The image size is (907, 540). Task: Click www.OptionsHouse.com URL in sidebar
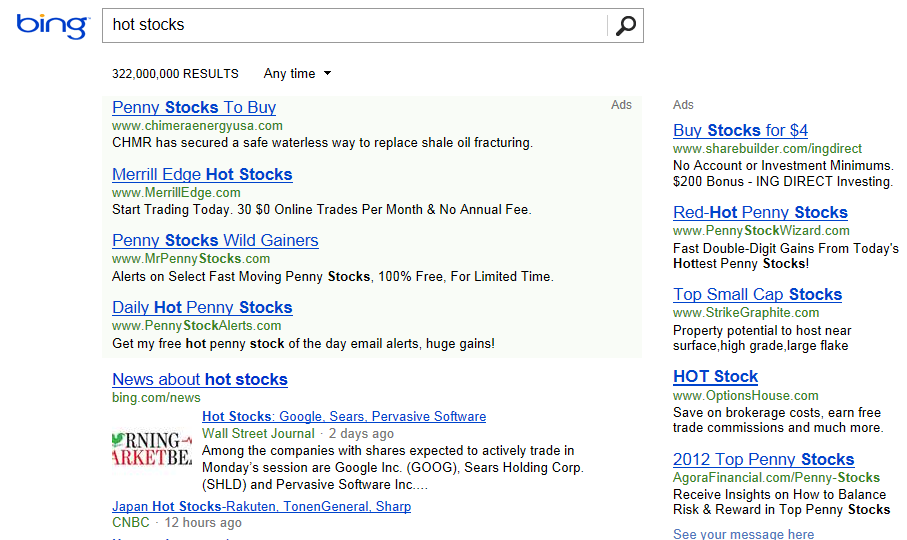[745, 396]
